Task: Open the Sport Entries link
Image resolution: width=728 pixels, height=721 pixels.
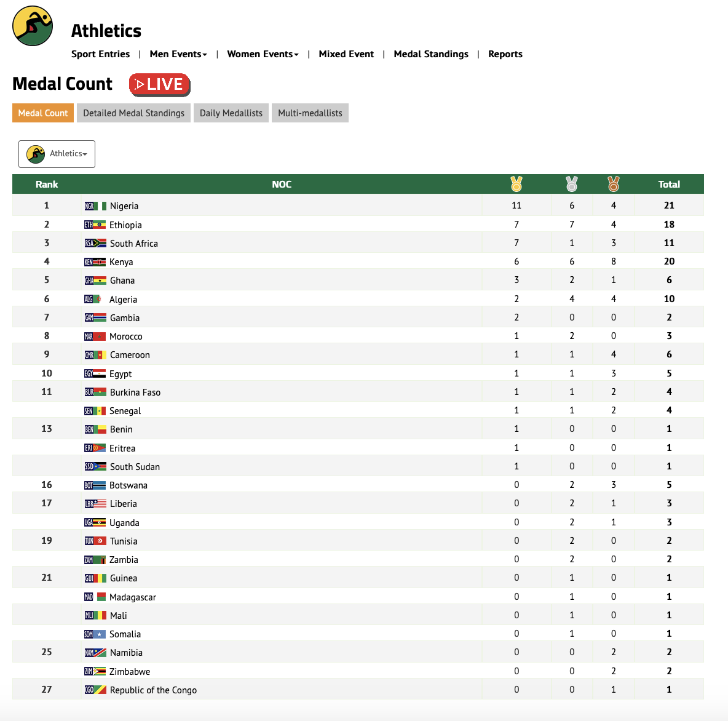Action: coord(100,54)
